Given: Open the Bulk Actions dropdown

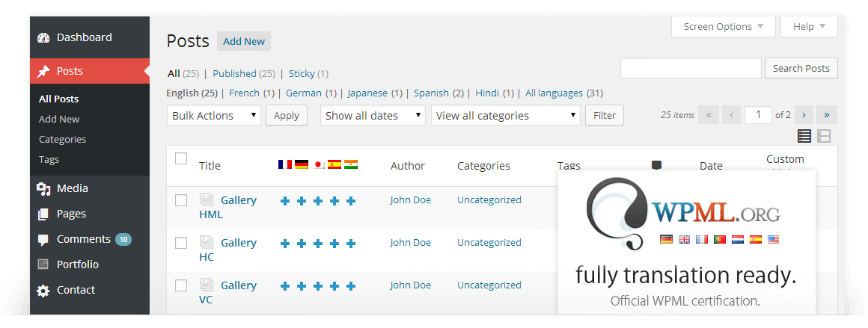Looking at the screenshot, I should [213, 116].
